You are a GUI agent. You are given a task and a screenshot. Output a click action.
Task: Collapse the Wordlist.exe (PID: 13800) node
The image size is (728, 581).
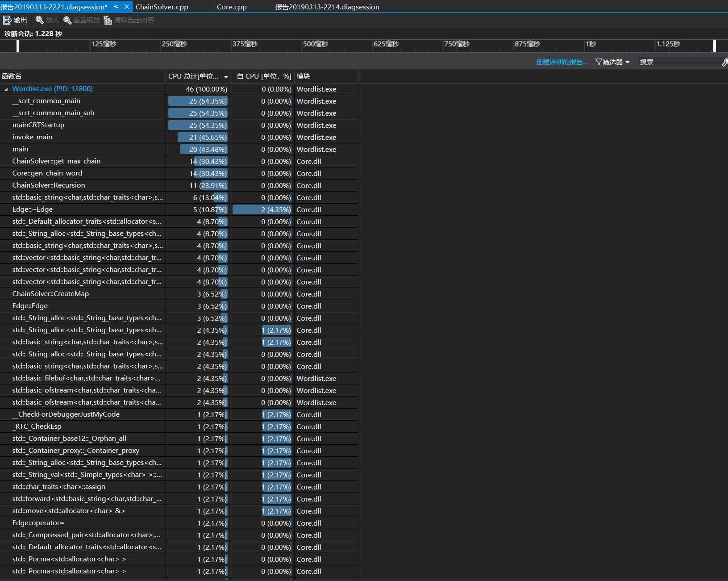(6, 89)
